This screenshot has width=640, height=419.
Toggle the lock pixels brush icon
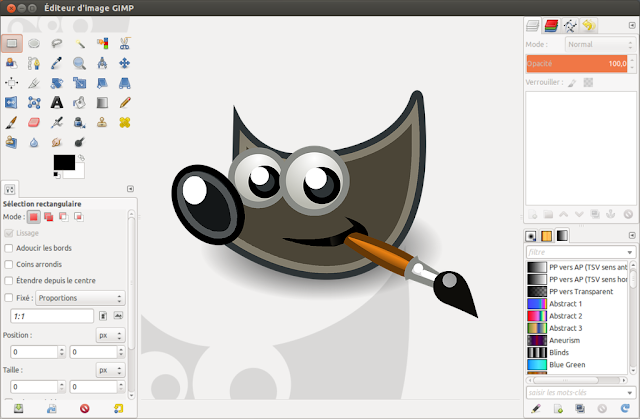[572, 83]
